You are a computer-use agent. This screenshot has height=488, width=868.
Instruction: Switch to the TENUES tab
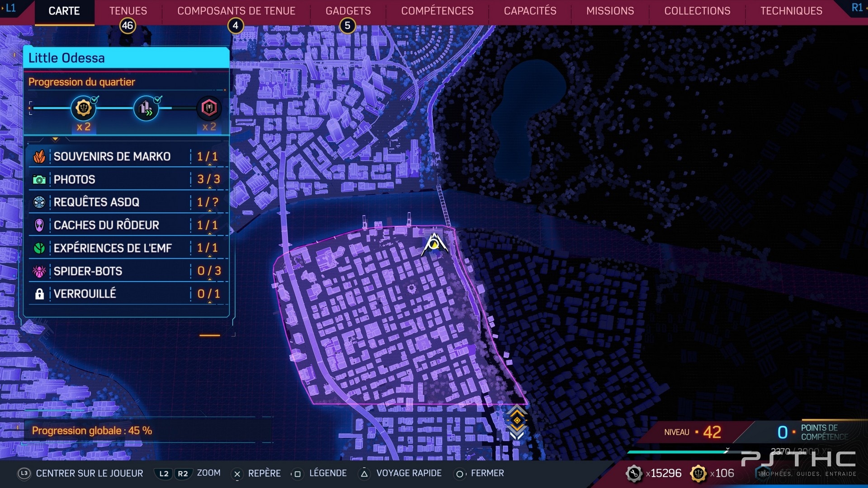(128, 11)
